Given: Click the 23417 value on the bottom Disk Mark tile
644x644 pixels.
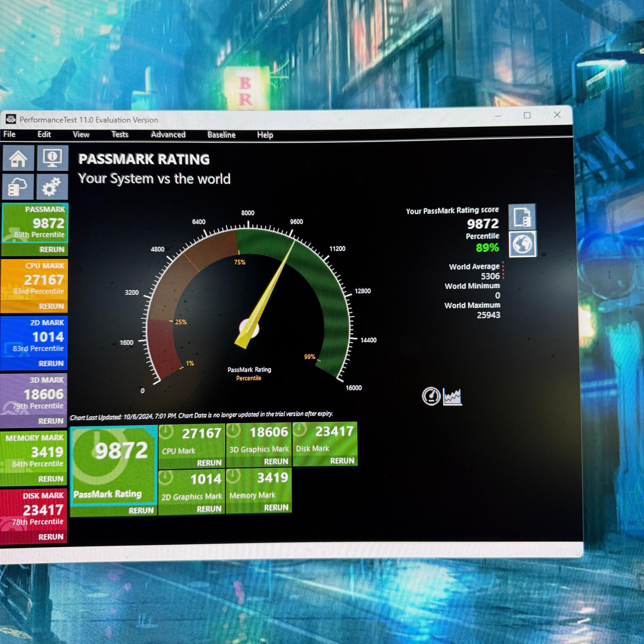Looking at the screenshot, I should tap(334, 431).
